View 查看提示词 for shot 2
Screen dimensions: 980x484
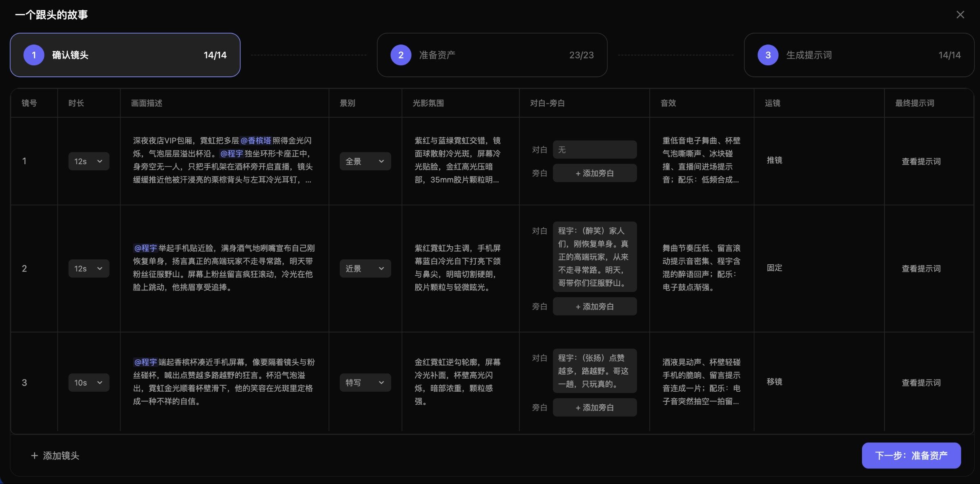[x=921, y=268]
